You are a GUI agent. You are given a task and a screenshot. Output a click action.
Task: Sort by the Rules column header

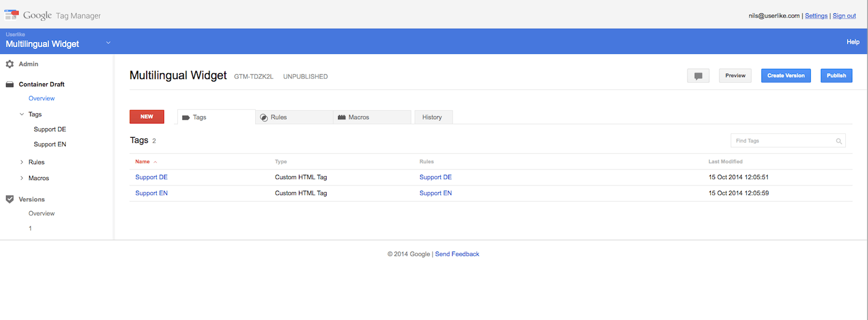click(x=427, y=162)
